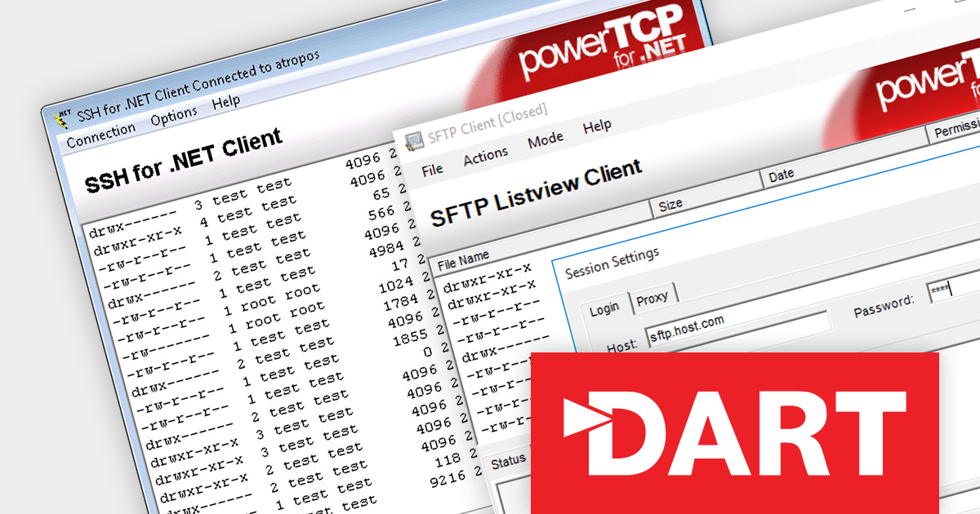The height and width of the screenshot is (514, 980).
Task: Open Help menu in SSH client window
Action: (225, 103)
